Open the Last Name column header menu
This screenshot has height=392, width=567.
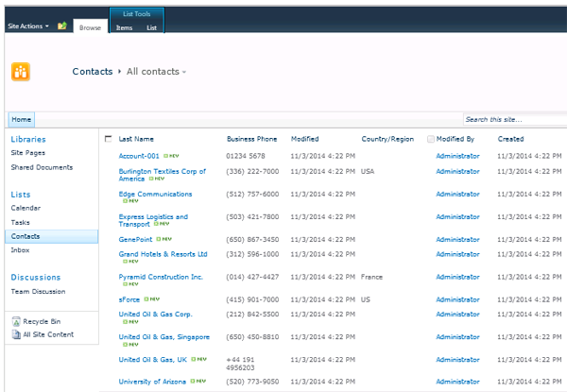(136, 139)
